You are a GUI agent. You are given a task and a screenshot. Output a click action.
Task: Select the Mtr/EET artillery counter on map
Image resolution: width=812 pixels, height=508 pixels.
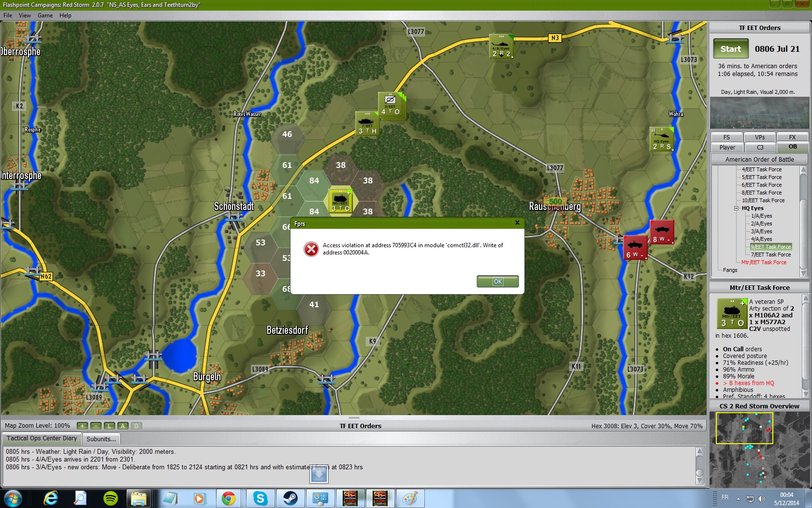pyautogui.click(x=341, y=201)
